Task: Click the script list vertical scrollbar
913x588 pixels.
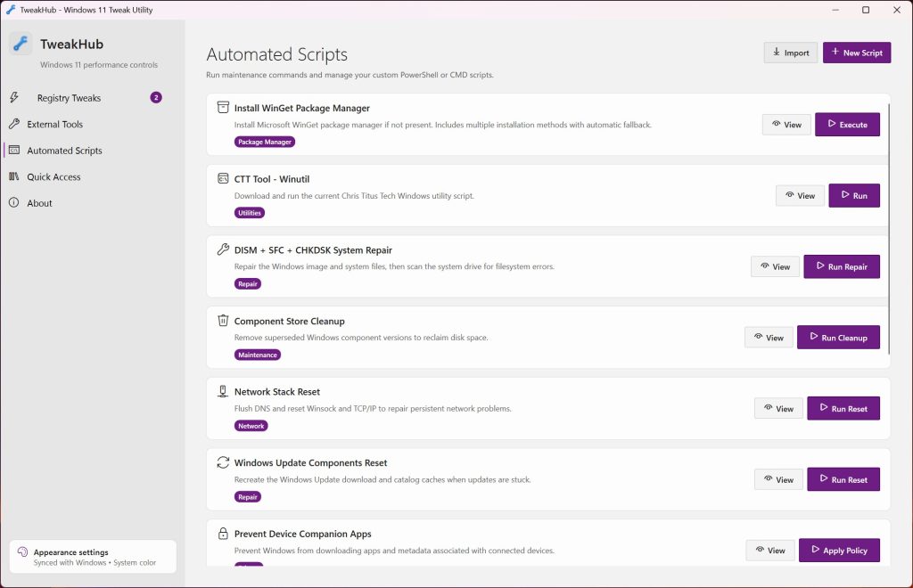Action: [889, 227]
